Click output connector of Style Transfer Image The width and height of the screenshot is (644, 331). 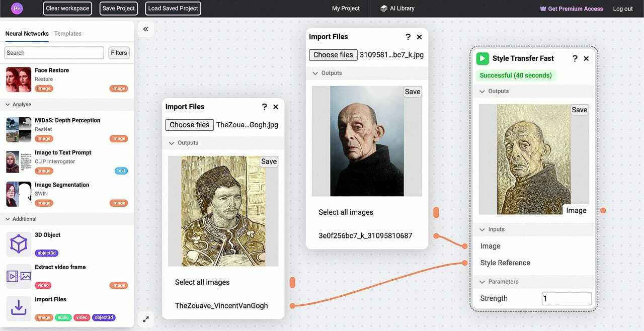coord(603,211)
